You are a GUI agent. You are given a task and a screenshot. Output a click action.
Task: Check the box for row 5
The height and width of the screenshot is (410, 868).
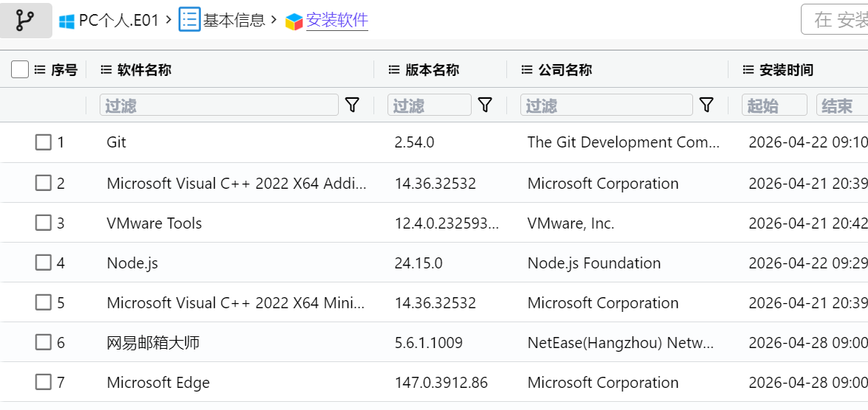tap(43, 302)
